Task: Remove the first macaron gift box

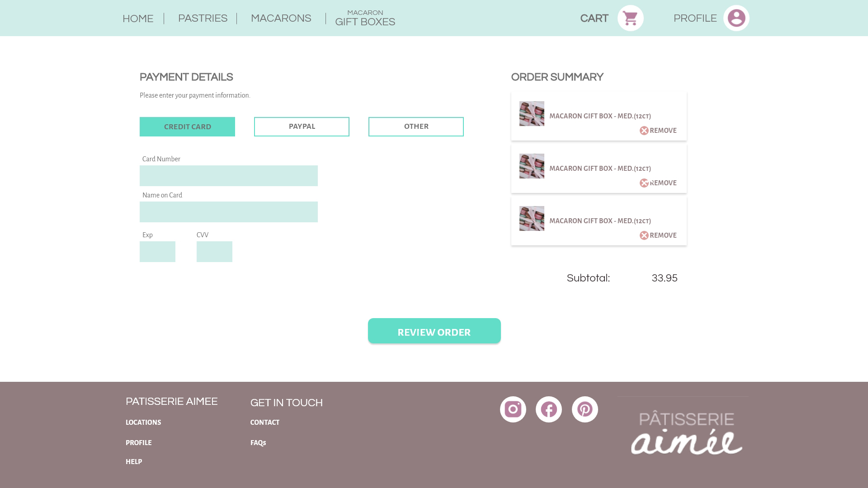Action: pyautogui.click(x=658, y=131)
